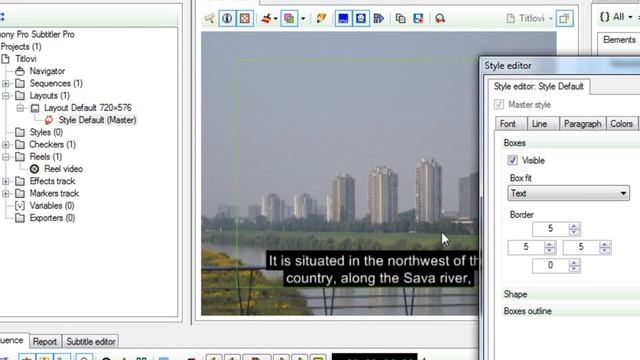Decrease the right border value of 5
Viewport: 640px width, 360px height.
click(x=605, y=251)
